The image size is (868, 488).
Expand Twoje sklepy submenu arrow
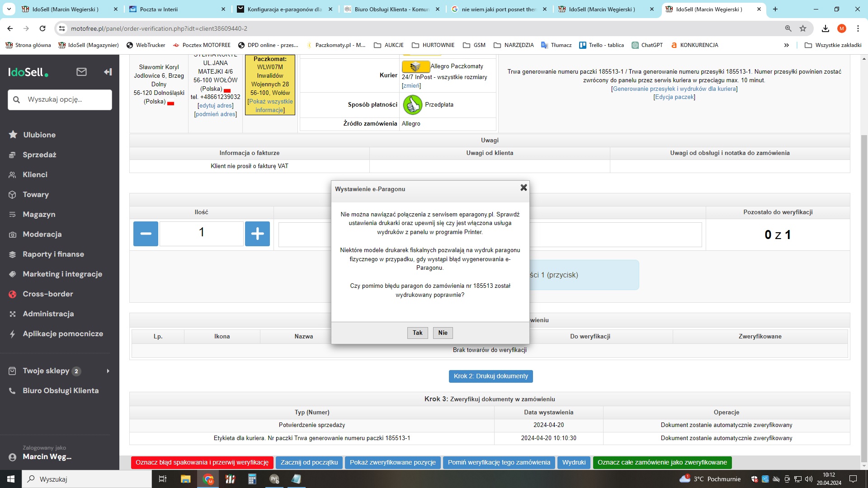[108, 371]
